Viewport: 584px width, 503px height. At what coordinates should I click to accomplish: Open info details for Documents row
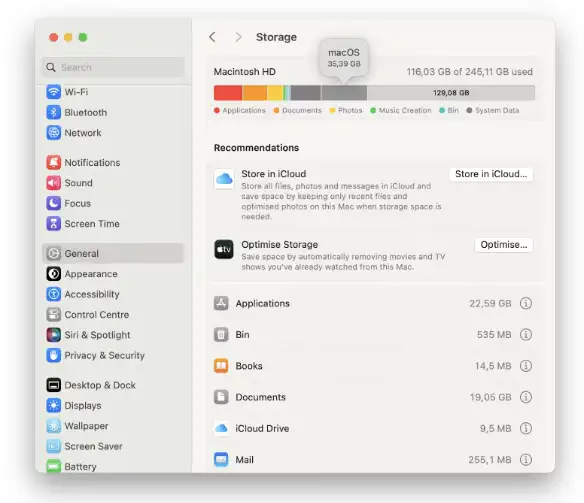pos(526,397)
